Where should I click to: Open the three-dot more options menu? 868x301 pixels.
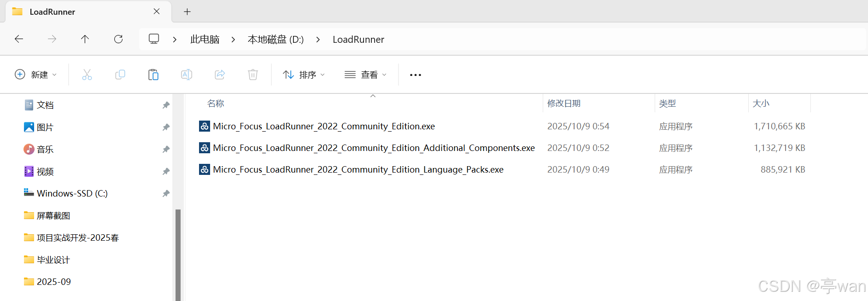tap(416, 75)
